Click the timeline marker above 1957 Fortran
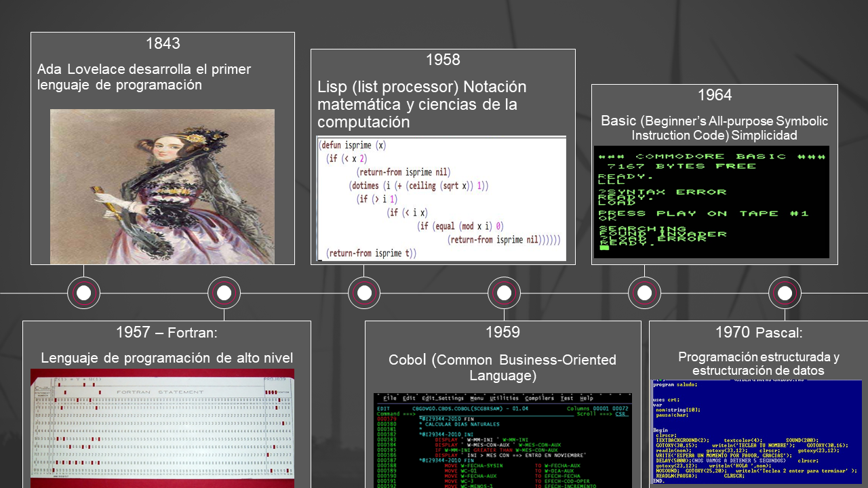 tap(224, 293)
